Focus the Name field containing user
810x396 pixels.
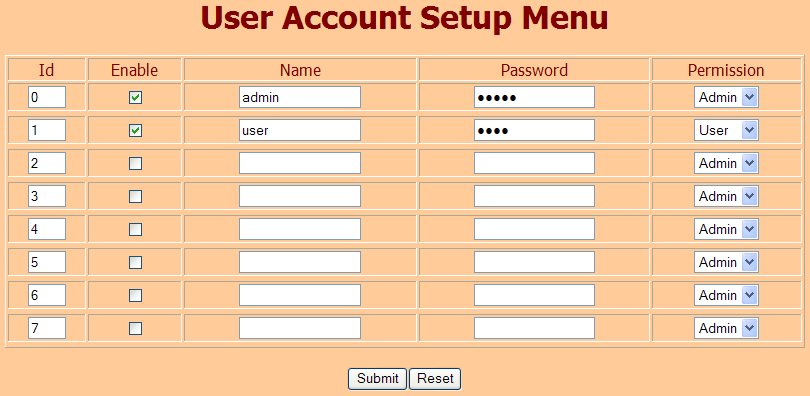[x=300, y=130]
